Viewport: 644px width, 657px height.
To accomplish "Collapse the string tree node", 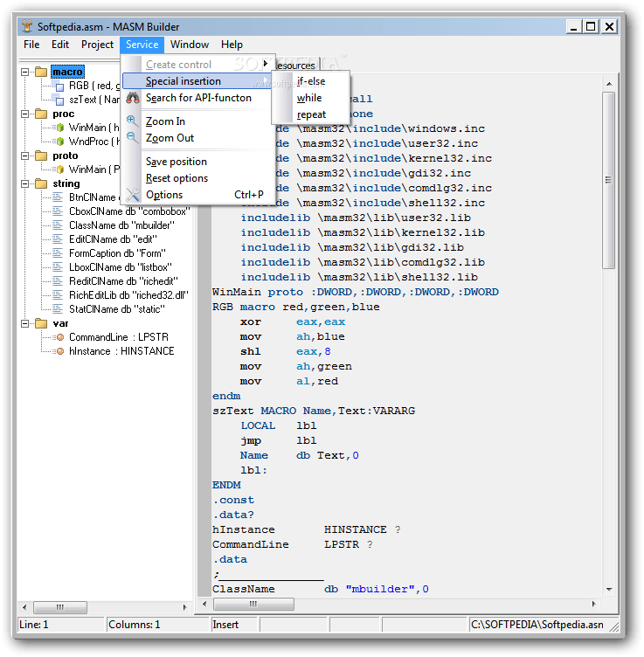I will [25, 184].
